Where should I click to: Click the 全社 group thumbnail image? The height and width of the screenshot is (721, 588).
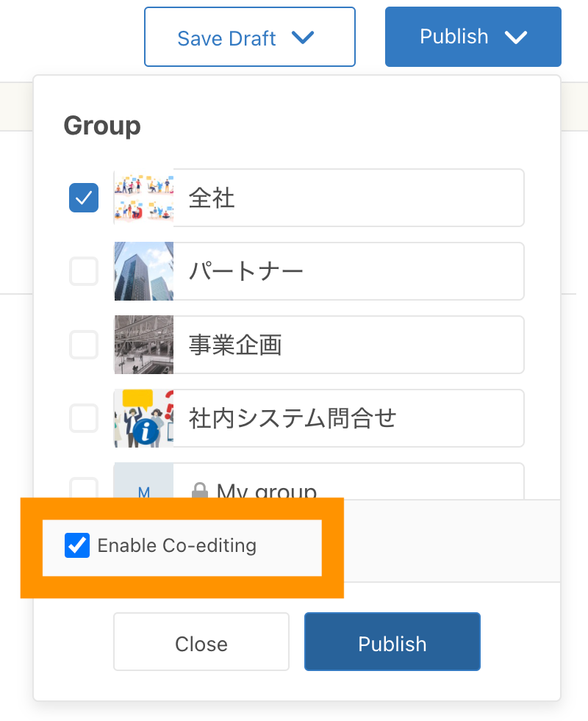[144, 198]
